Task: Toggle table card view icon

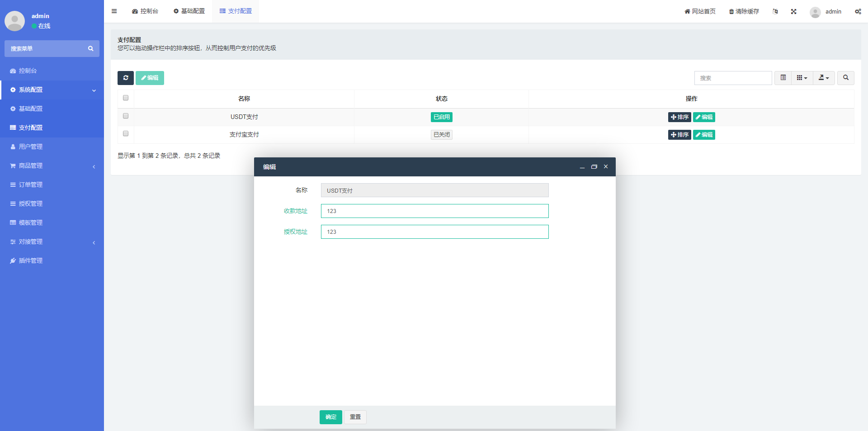Action: (x=783, y=78)
